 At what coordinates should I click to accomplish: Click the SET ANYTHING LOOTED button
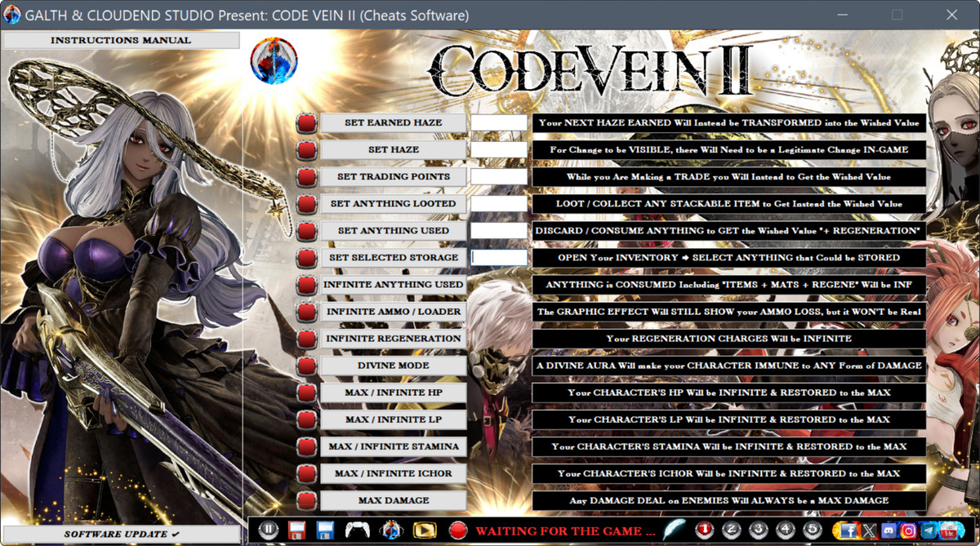[x=393, y=203]
